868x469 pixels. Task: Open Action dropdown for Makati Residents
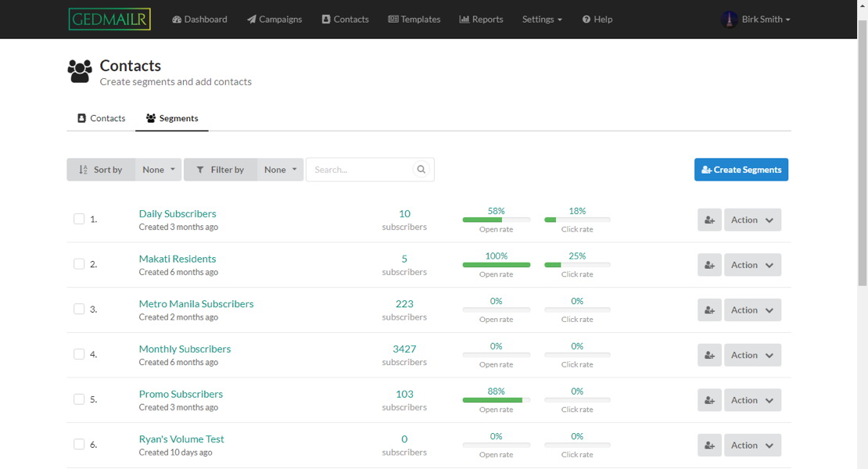click(x=752, y=265)
